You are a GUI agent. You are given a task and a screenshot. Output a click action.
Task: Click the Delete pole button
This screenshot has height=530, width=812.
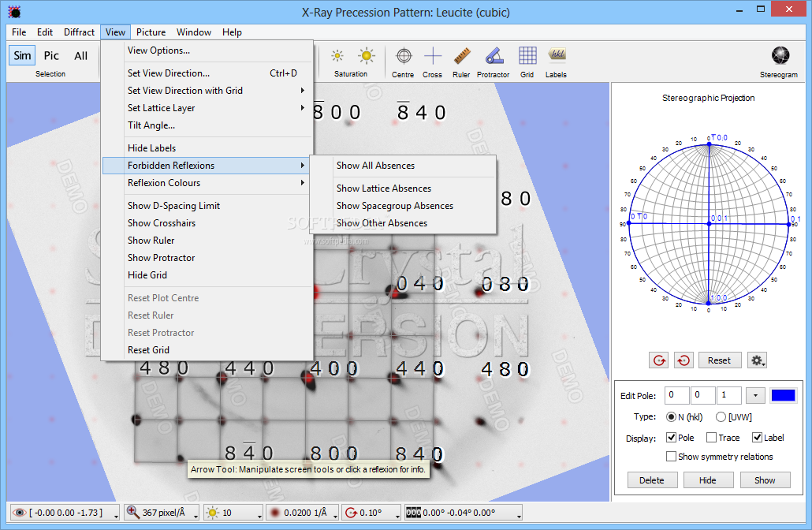pos(652,480)
